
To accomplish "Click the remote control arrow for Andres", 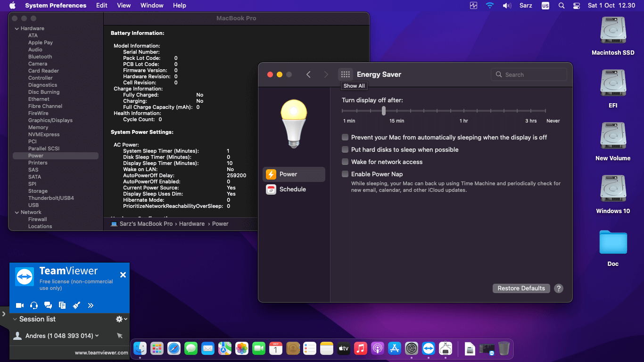I will 120,336.
